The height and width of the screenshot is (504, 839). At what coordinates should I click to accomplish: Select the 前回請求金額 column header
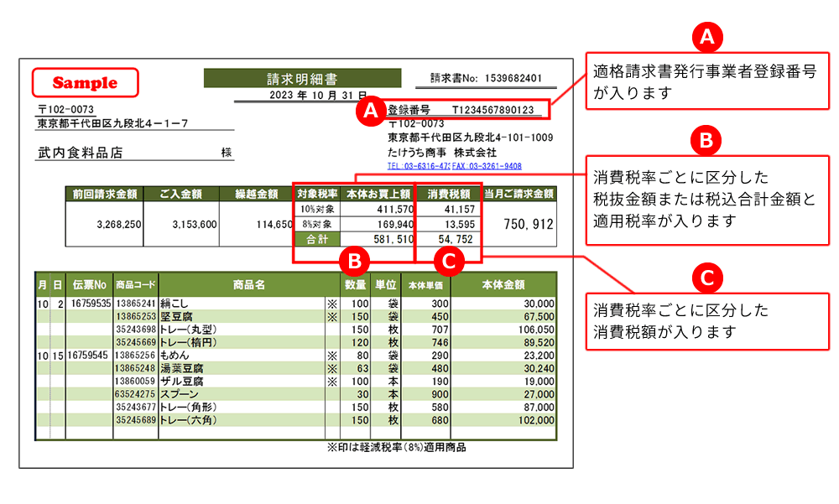(106, 194)
